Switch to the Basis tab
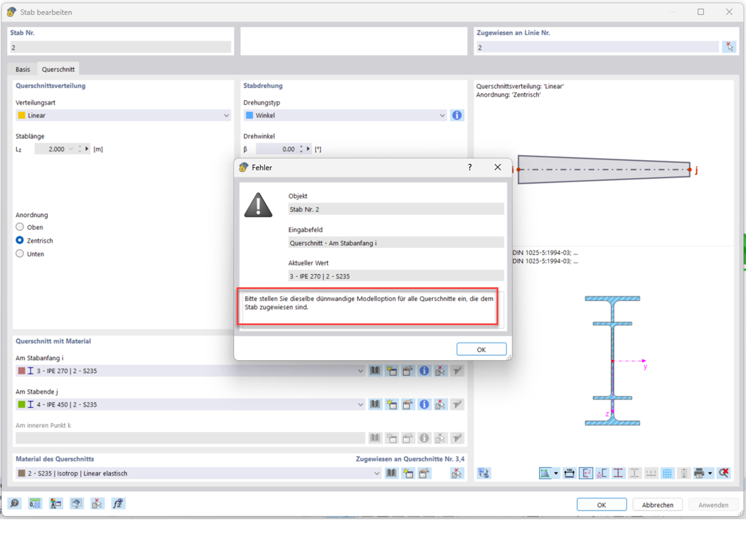This screenshot has width=746, height=560. click(23, 69)
